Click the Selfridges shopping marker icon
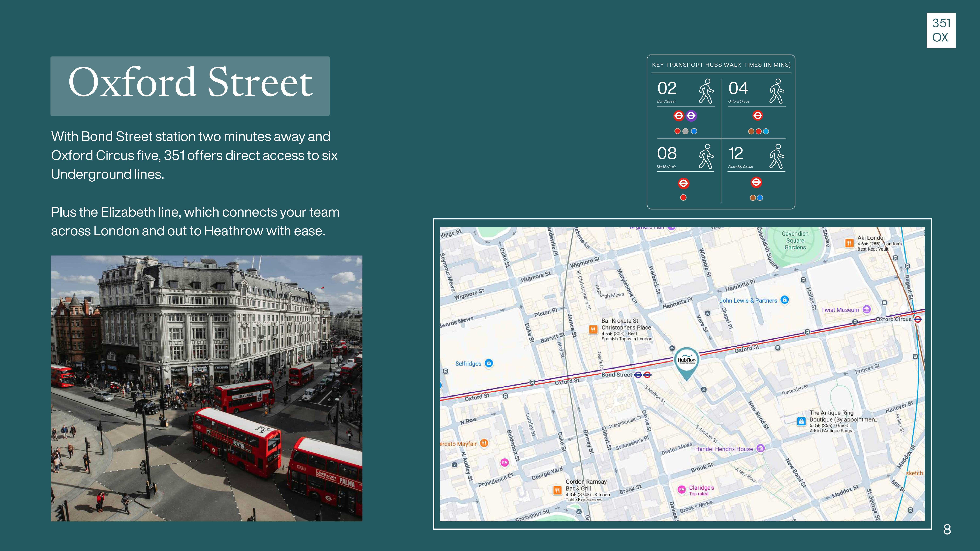Screen dimensions: 980x551 point(489,363)
